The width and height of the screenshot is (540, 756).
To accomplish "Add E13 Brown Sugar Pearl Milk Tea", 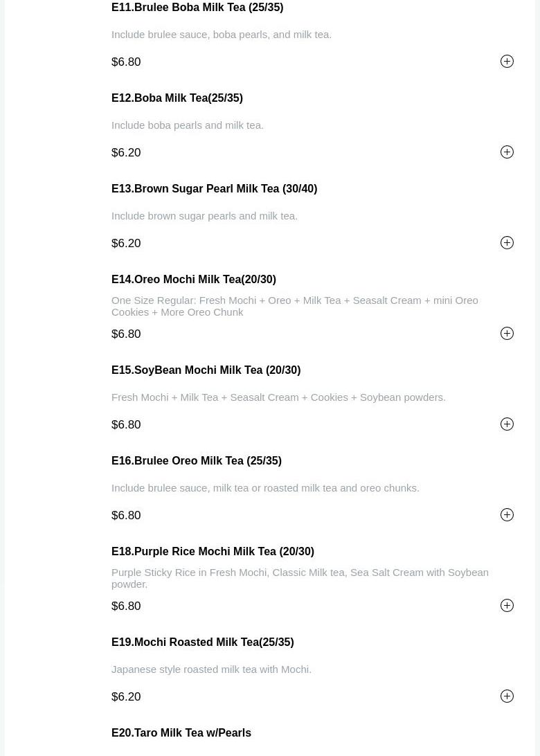I will [507, 243].
